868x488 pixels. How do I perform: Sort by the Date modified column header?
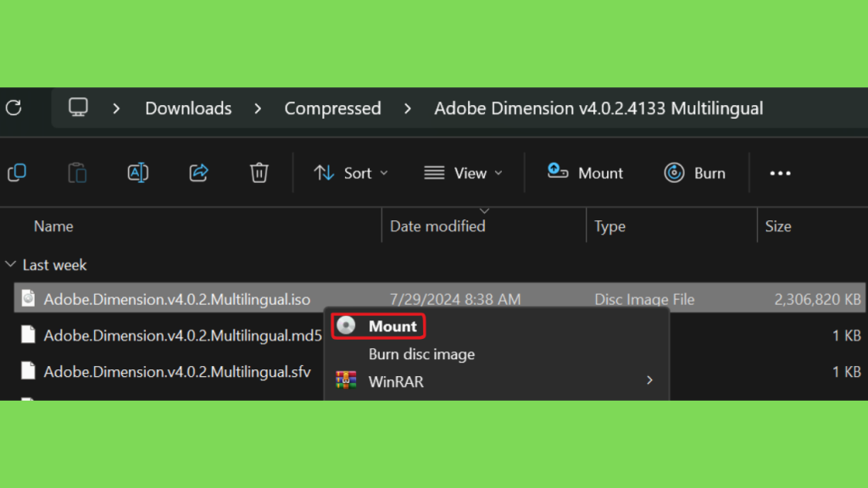coord(437,226)
